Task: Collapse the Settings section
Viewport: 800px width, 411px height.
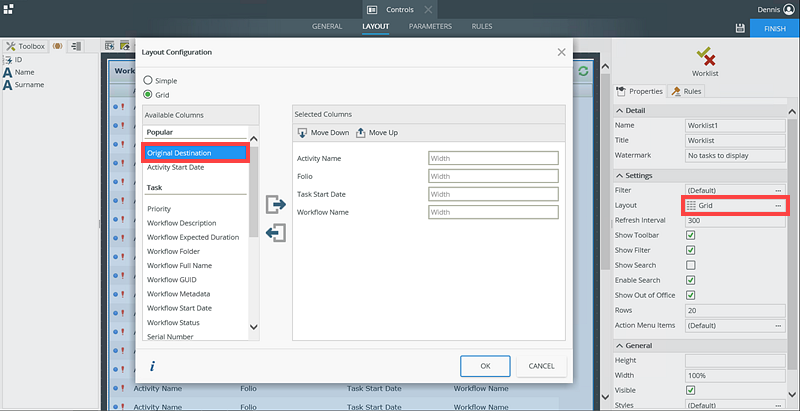Action: click(x=620, y=175)
